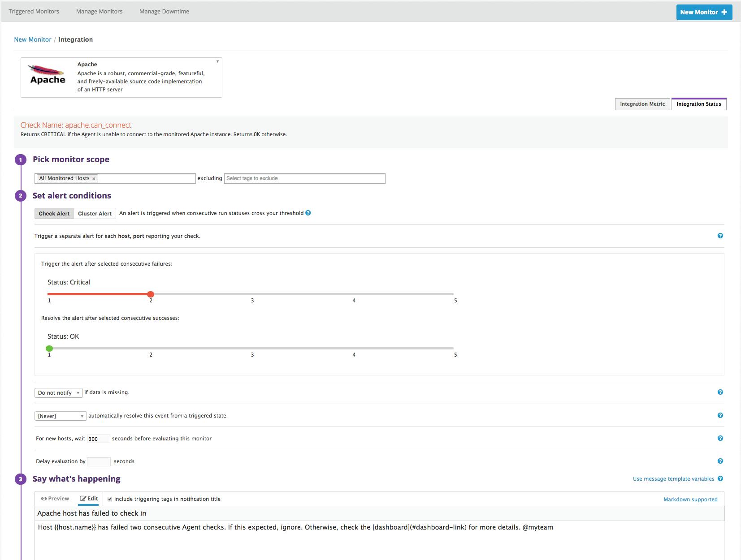Switch message editor to Preview tab
This screenshot has height=560, width=741.
pyautogui.click(x=55, y=499)
